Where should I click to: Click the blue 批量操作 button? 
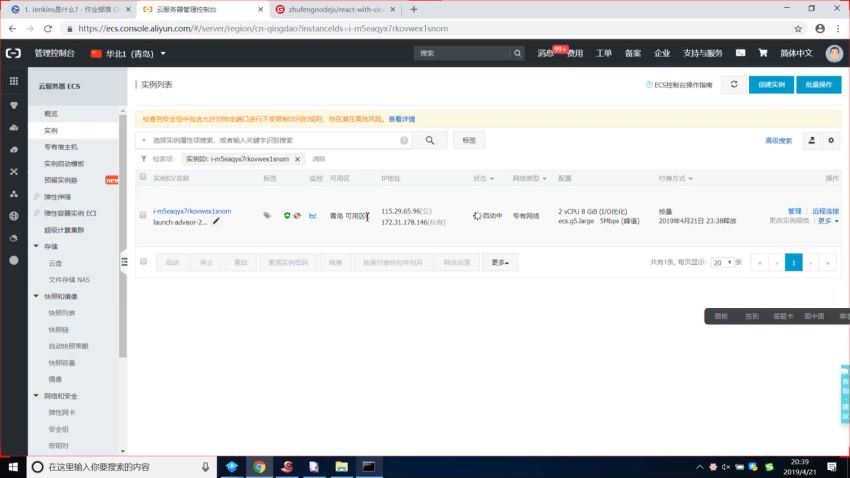tap(819, 85)
